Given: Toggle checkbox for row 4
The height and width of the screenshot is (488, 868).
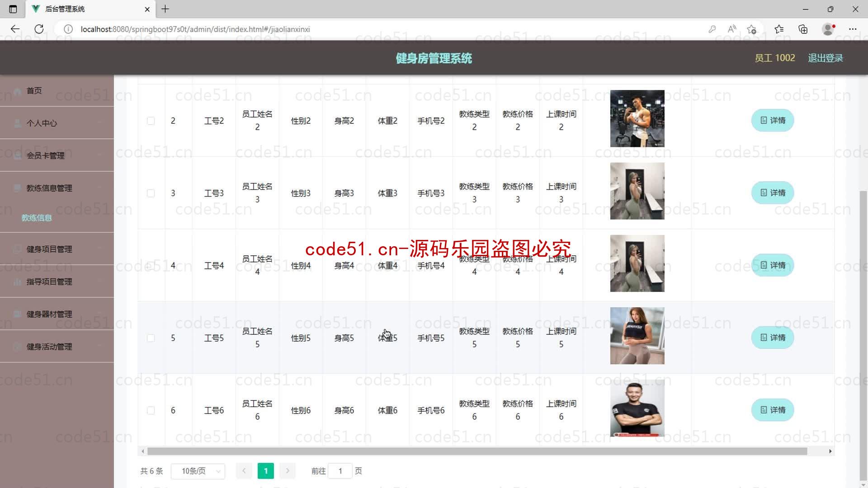Looking at the screenshot, I should (x=151, y=265).
